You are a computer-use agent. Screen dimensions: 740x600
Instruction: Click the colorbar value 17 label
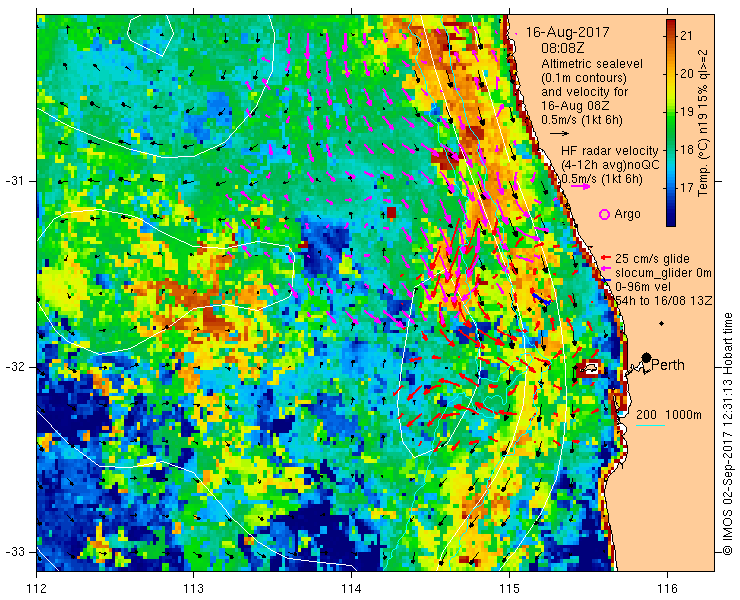(x=687, y=188)
